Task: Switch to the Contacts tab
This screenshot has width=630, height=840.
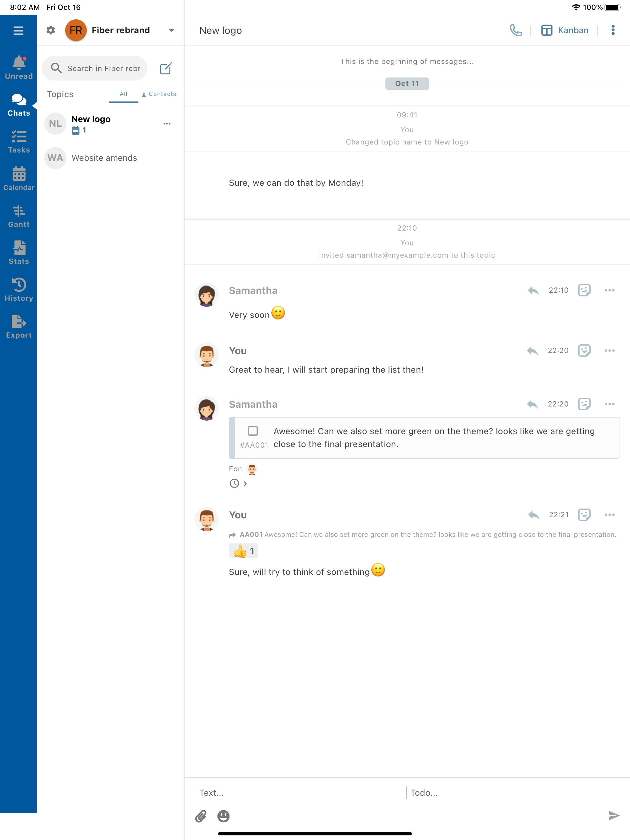Action: (x=159, y=94)
